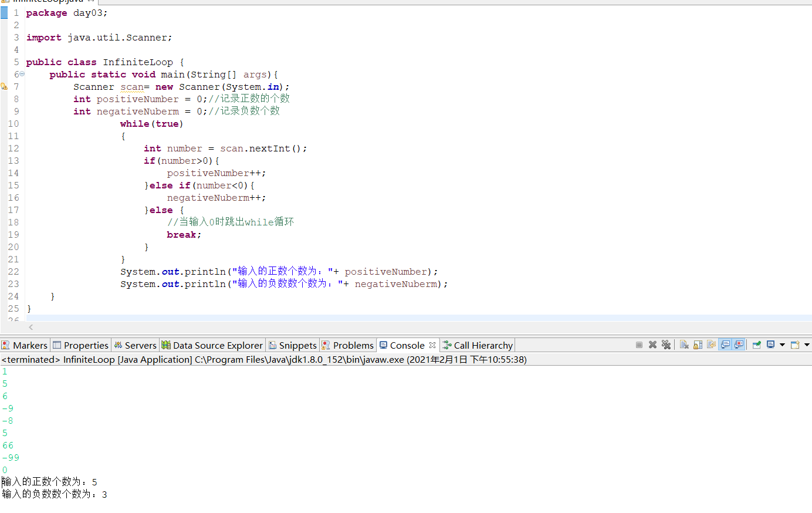
Task: Open the Data Source Explorer tab
Action: click(212, 345)
